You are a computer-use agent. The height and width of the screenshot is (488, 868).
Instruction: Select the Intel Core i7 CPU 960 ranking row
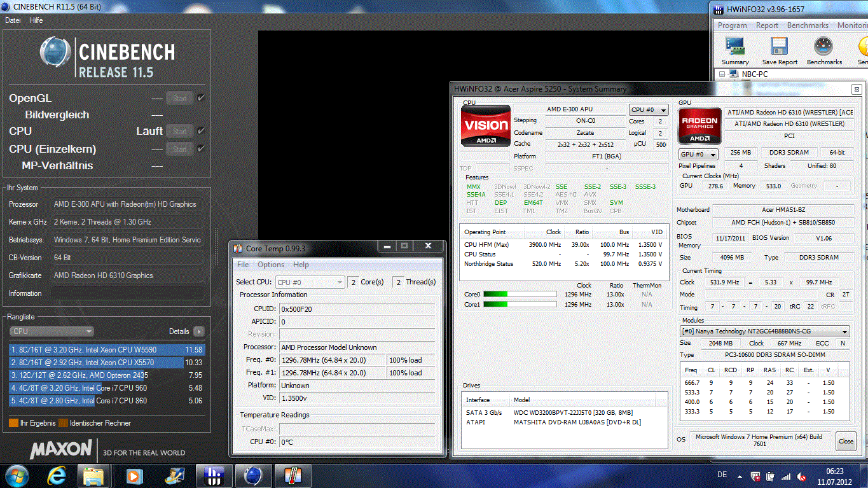(x=106, y=387)
